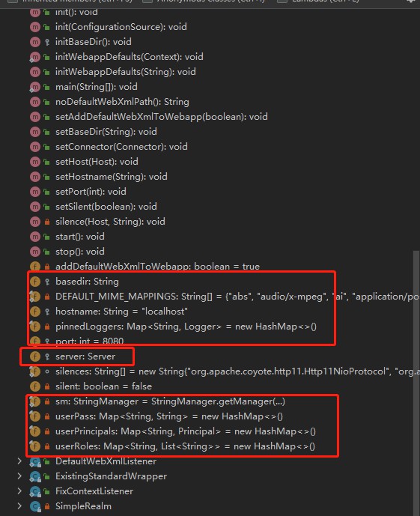Expand the SimpleRealm class node
The image size is (420, 516).
click(19, 506)
